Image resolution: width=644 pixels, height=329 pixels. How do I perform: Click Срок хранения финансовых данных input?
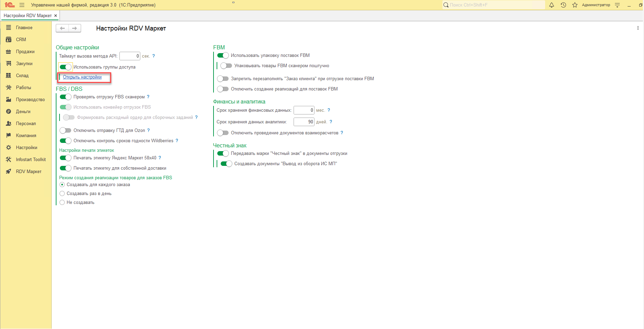click(x=304, y=110)
